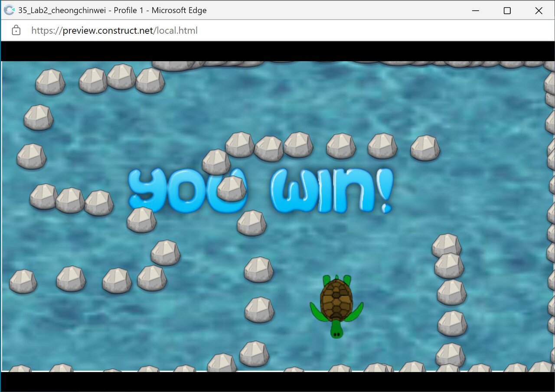Viewport: 555px width, 392px height.
Task: Click the "YOU WIN!" banner text
Action: [261, 191]
